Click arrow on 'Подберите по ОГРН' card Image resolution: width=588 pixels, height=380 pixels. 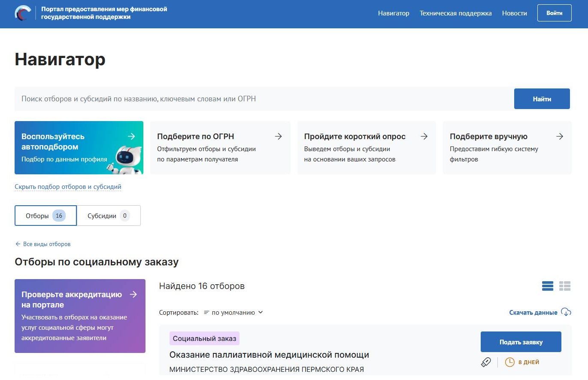click(279, 137)
